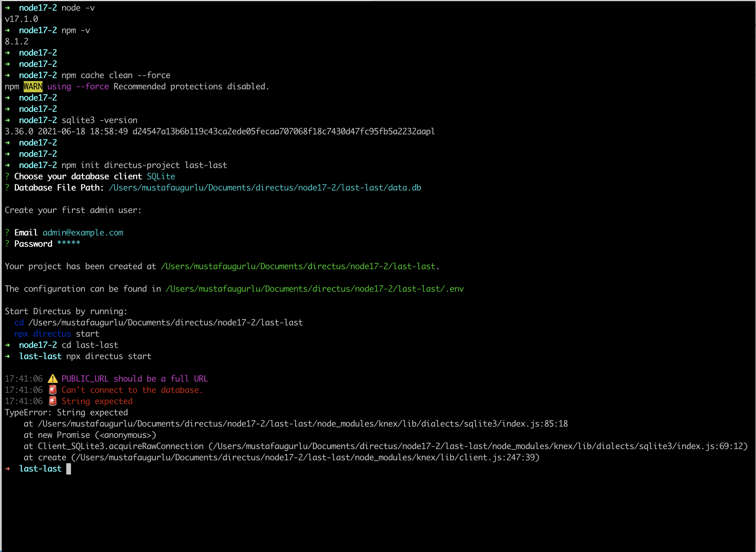Open the .env configuration file path link
Screen dimensions: 756x552
(314, 289)
